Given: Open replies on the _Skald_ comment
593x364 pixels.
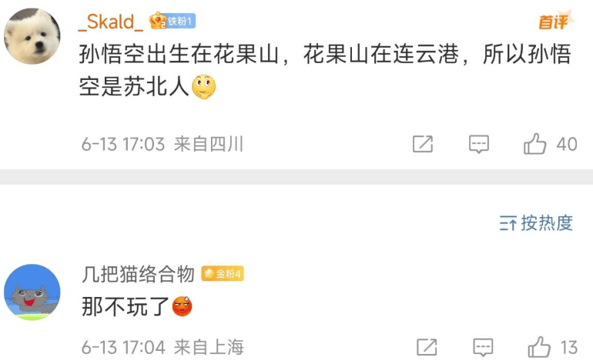Looking at the screenshot, I should pyautogui.click(x=479, y=144).
